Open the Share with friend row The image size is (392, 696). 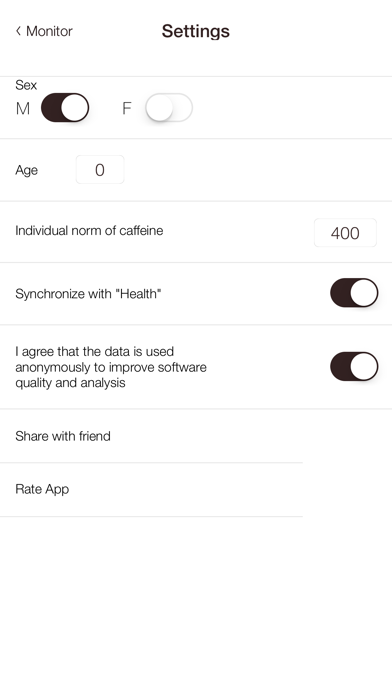point(151,436)
